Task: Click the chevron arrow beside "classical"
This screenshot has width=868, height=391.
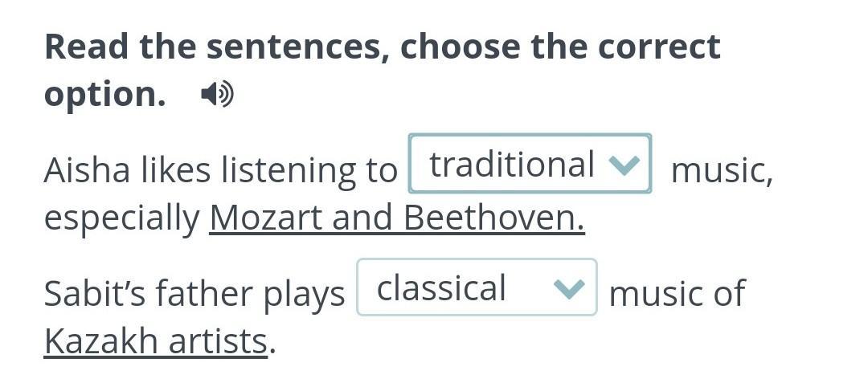Action: click(569, 288)
